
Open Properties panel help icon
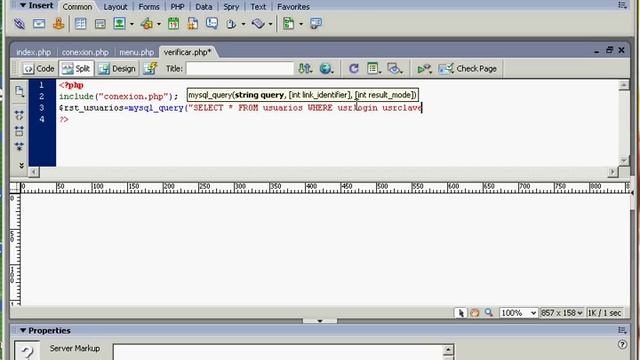[x=622, y=344]
